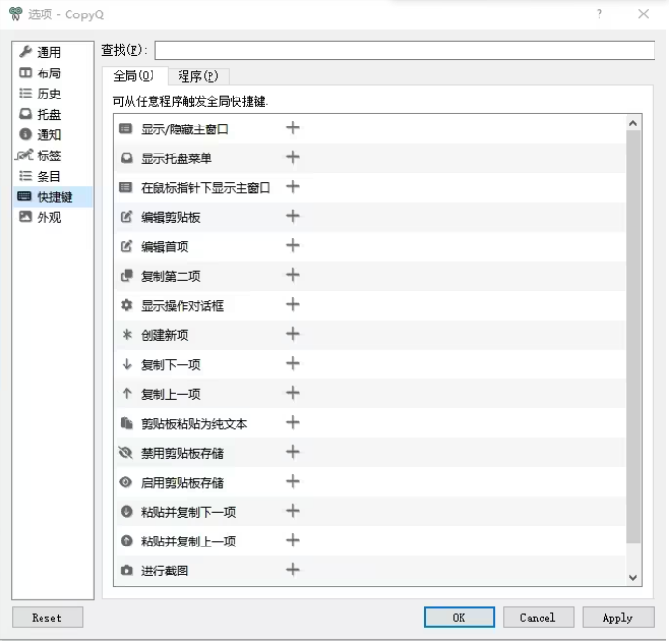Click the CopyQ app icon in title bar

15,14
